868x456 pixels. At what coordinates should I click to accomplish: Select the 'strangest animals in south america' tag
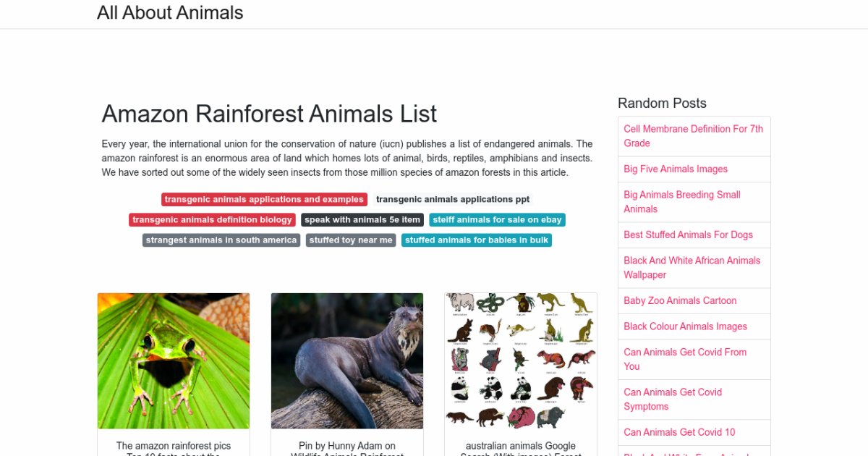pyautogui.click(x=221, y=240)
